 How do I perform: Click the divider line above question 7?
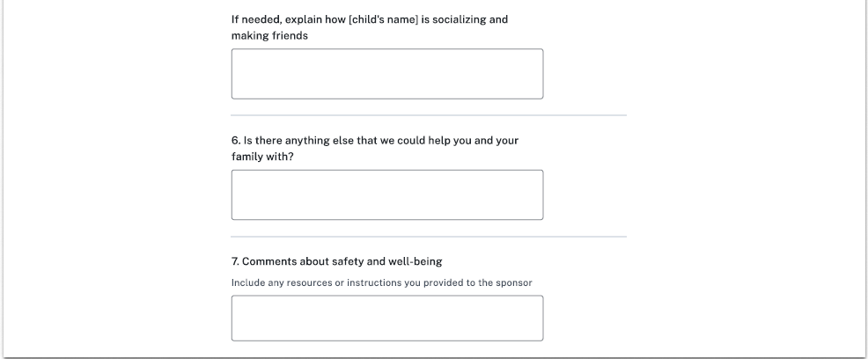click(429, 237)
